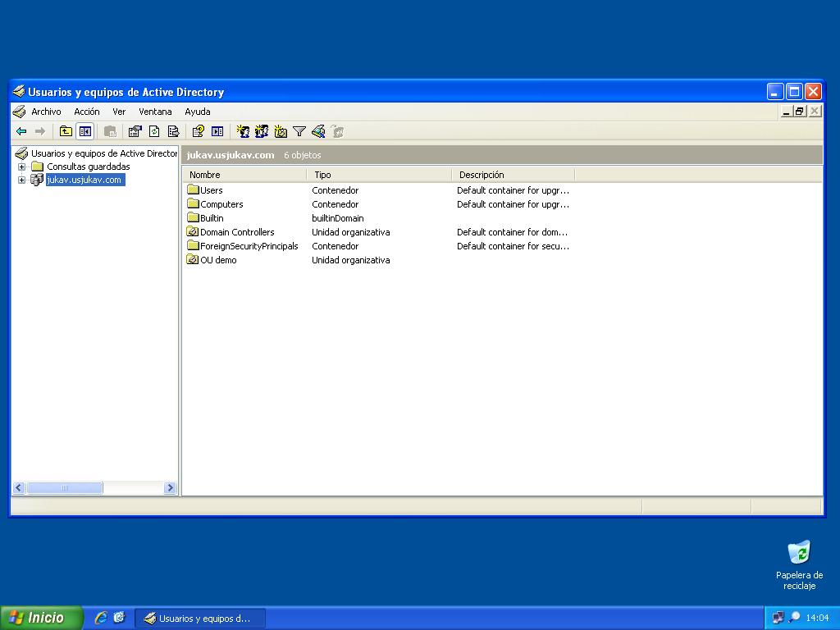Open the Inicio start button
Image resolution: width=840 pixels, height=630 pixels.
click(41, 618)
